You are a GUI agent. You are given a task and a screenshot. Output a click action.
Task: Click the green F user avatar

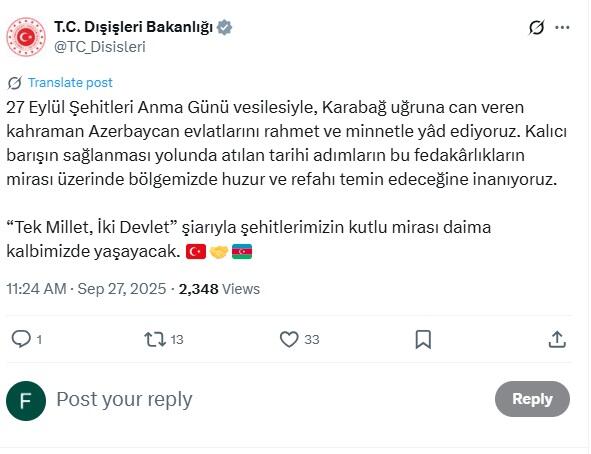[x=26, y=401]
